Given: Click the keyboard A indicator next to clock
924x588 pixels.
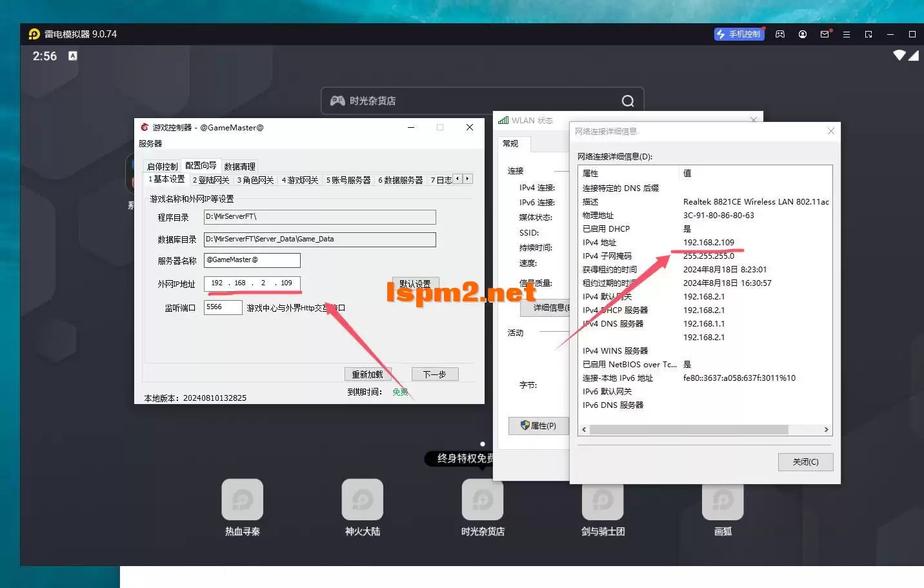Looking at the screenshot, I should pos(73,56).
